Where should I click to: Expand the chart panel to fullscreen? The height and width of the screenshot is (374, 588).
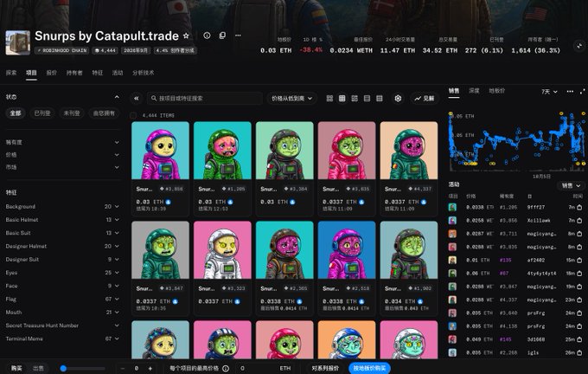582,91
